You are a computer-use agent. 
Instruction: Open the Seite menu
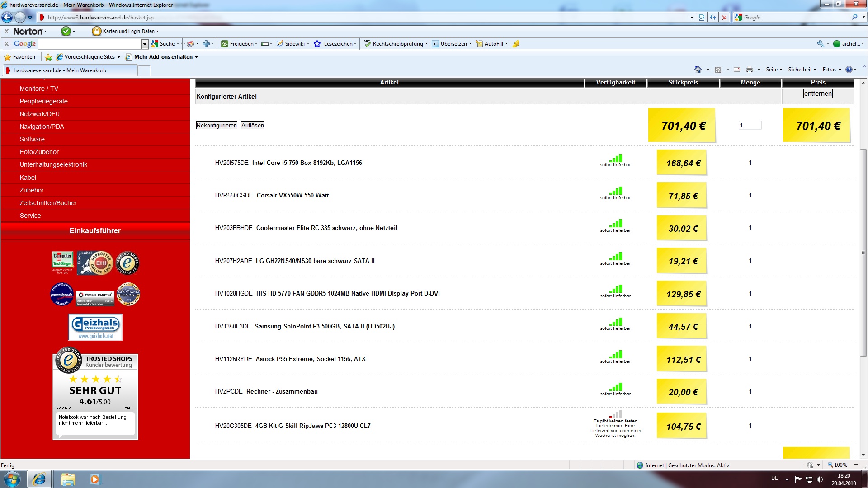[x=774, y=70]
